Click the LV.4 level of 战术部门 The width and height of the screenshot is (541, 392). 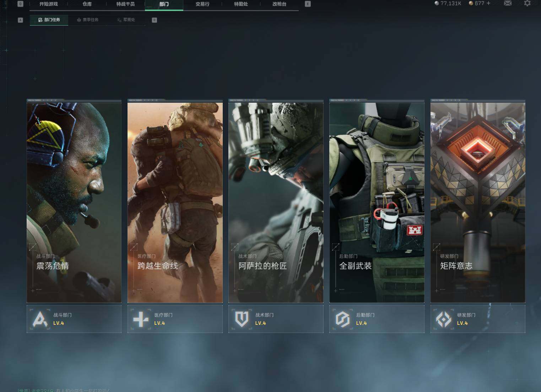260,323
